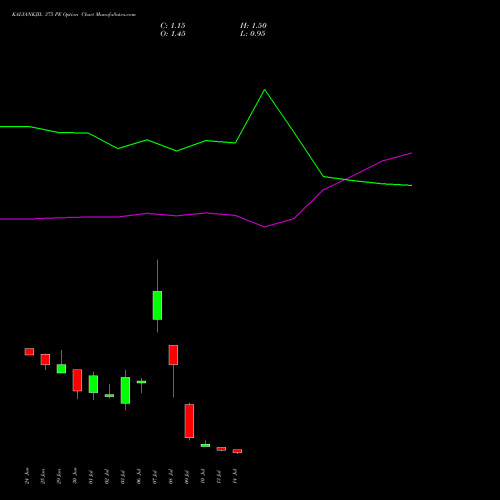Click the "07 Jul" date axis label
This screenshot has width=500, height=500.
pos(155,476)
